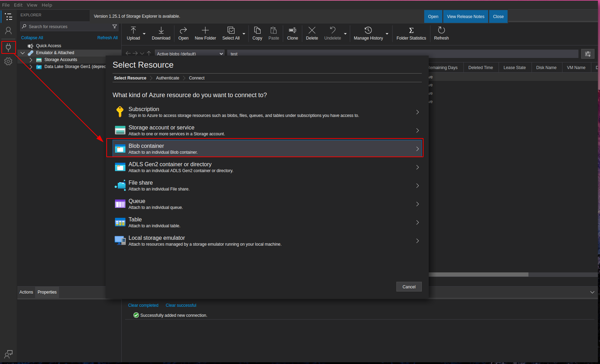600x364 pixels.
Task: Click View Release Notes button
Action: point(466,16)
